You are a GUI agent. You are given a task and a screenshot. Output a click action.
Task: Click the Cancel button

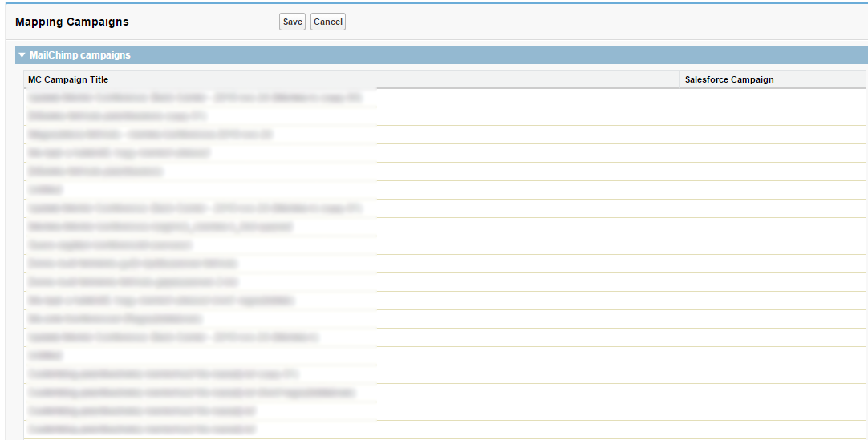[328, 22]
